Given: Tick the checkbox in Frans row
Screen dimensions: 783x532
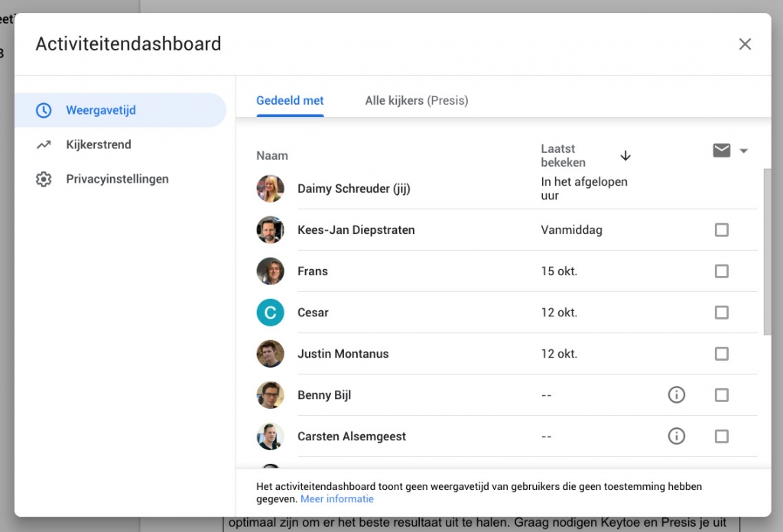Looking at the screenshot, I should point(721,271).
